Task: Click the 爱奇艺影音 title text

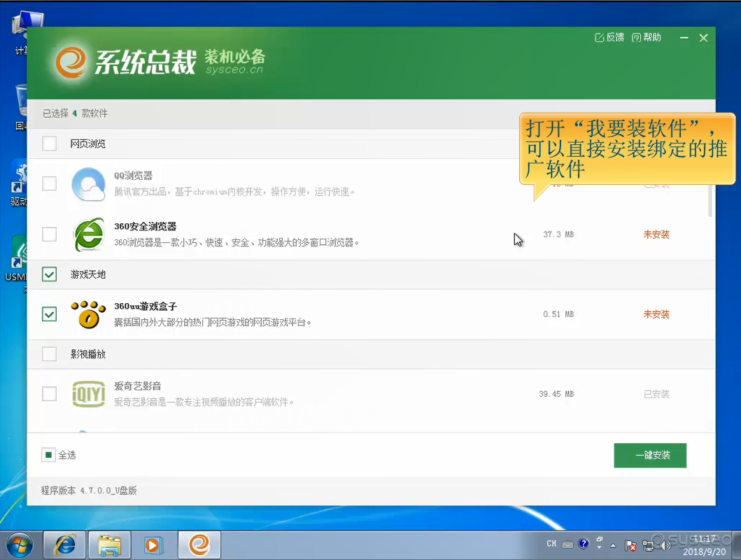Action: [x=138, y=386]
